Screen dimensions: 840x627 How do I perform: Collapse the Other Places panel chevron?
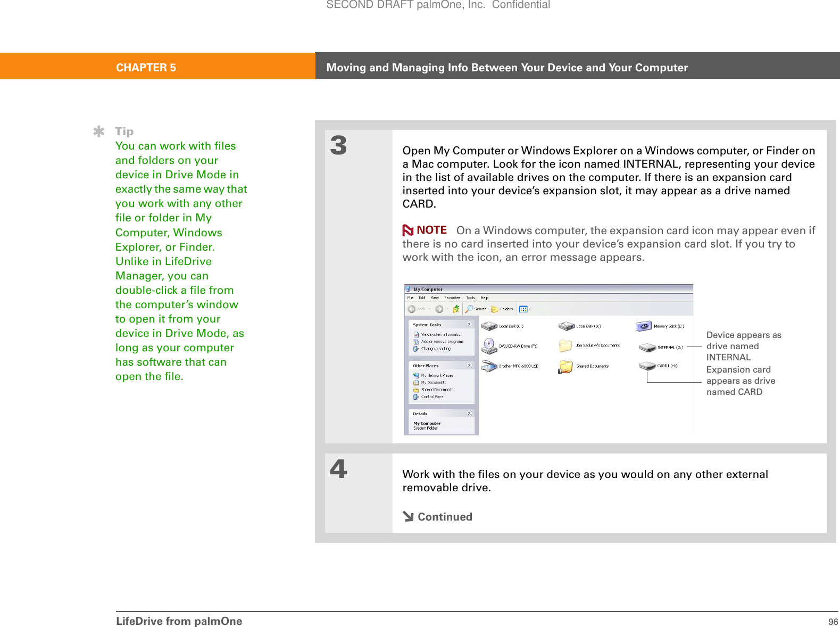(469, 366)
